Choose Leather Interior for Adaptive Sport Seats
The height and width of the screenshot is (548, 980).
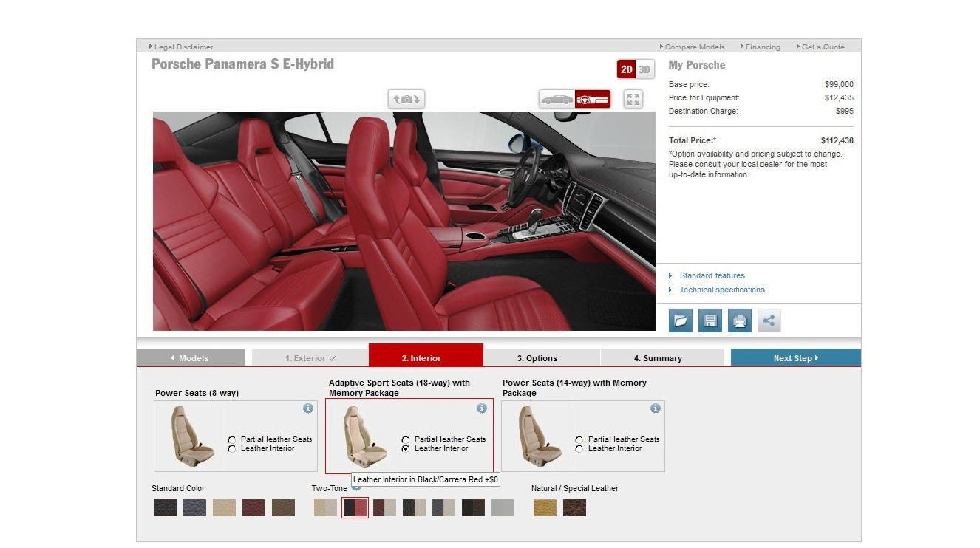pos(406,448)
